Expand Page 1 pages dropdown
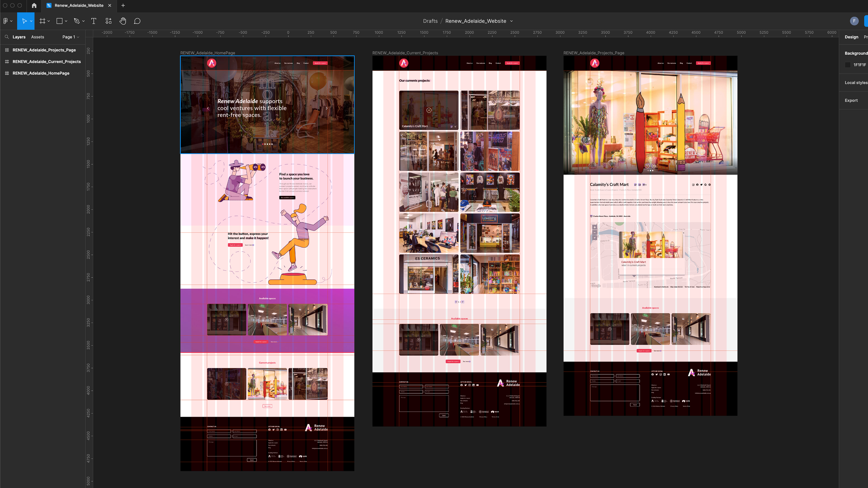Viewport: 868px width, 488px height. (x=71, y=37)
